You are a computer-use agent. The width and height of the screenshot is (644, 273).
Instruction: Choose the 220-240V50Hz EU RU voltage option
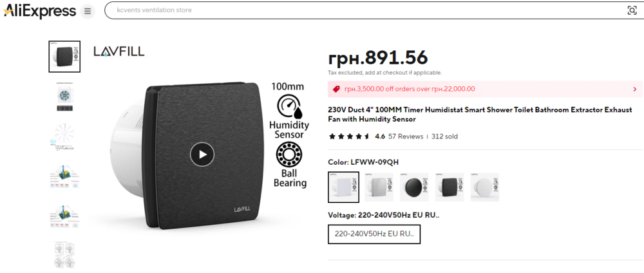click(374, 234)
